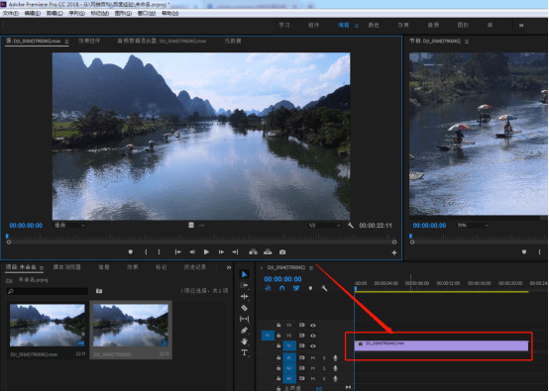Click Mark In in Program monitor
Image resolution: width=549 pixels, height=392 pixels.
[539, 251]
